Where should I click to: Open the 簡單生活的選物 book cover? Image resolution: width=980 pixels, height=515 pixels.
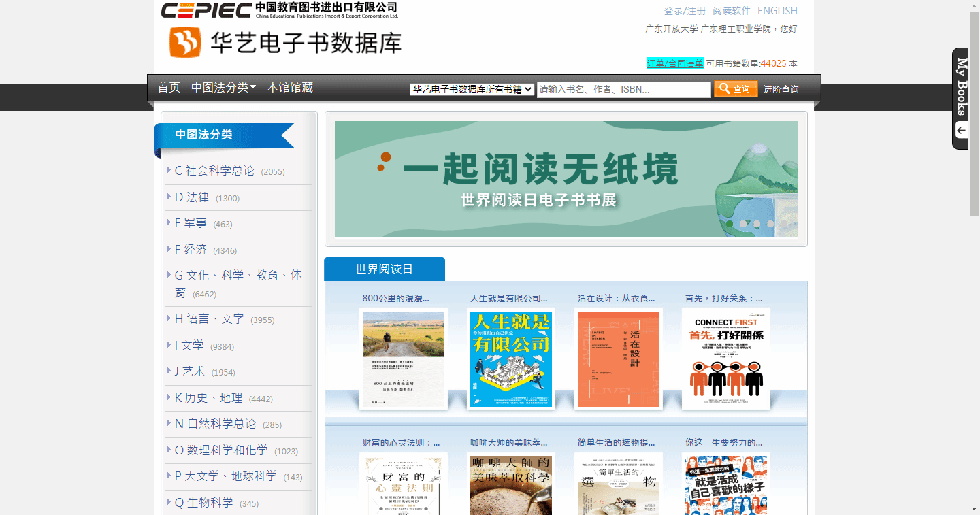click(x=619, y=484)
